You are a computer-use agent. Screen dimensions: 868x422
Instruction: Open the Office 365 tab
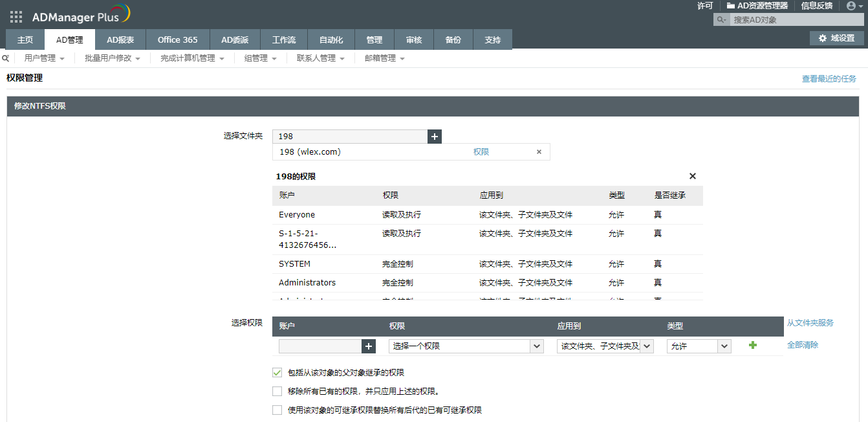(178, 39)
